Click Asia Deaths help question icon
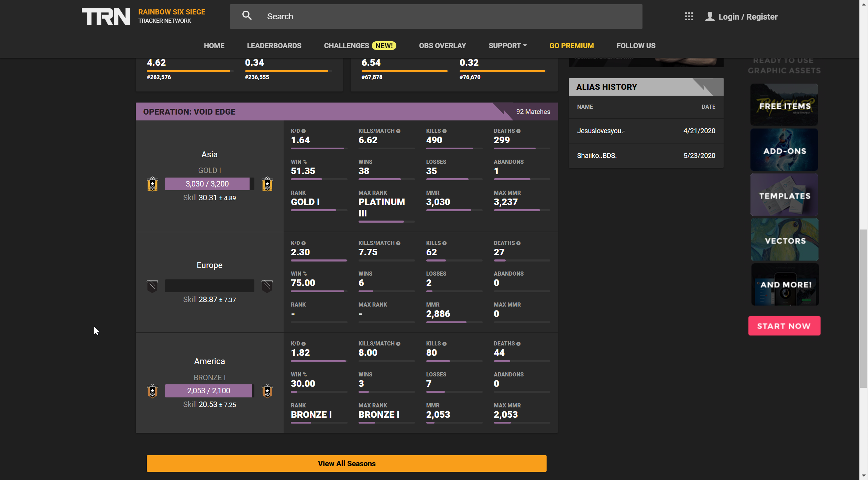The image size is (868, 480). click(x=518, y=131)
